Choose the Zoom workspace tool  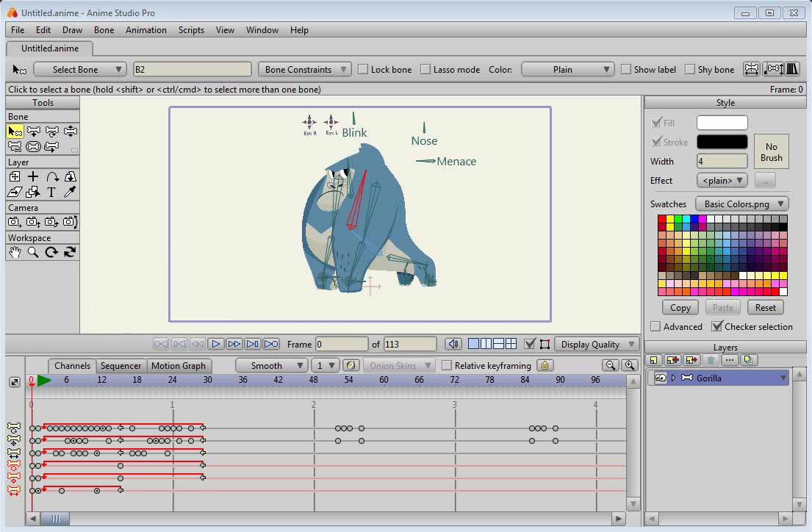32,251
